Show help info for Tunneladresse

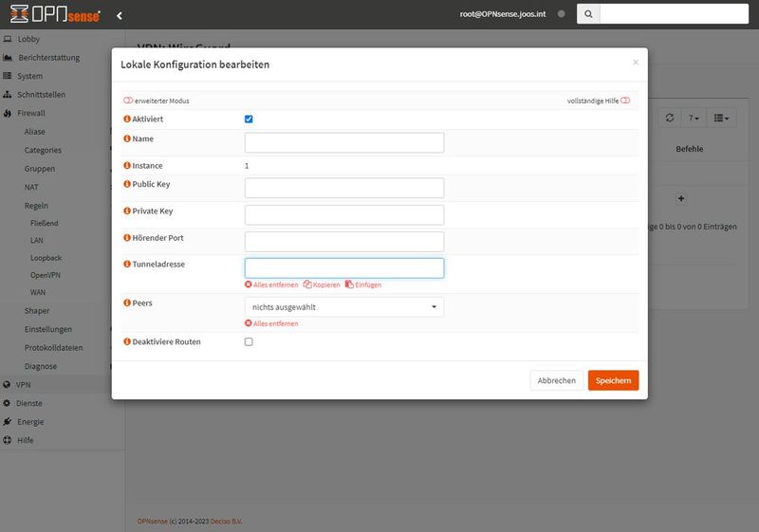coord(127,264)
